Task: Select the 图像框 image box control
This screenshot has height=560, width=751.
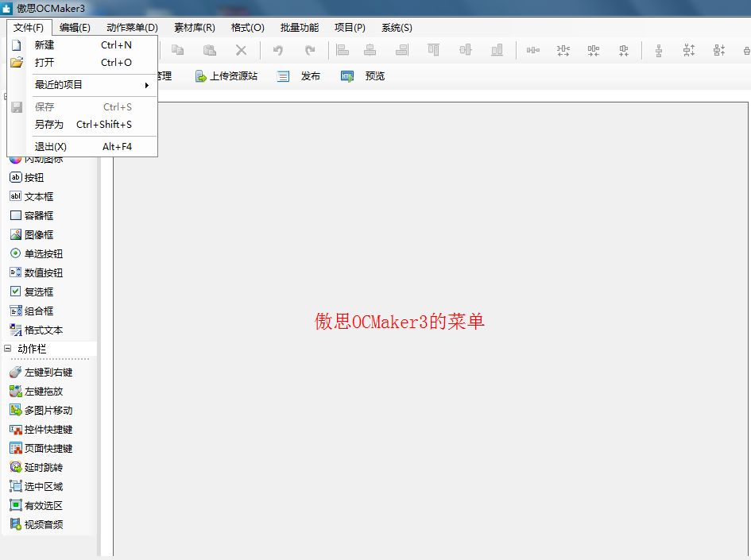Action: click(32, 235)
